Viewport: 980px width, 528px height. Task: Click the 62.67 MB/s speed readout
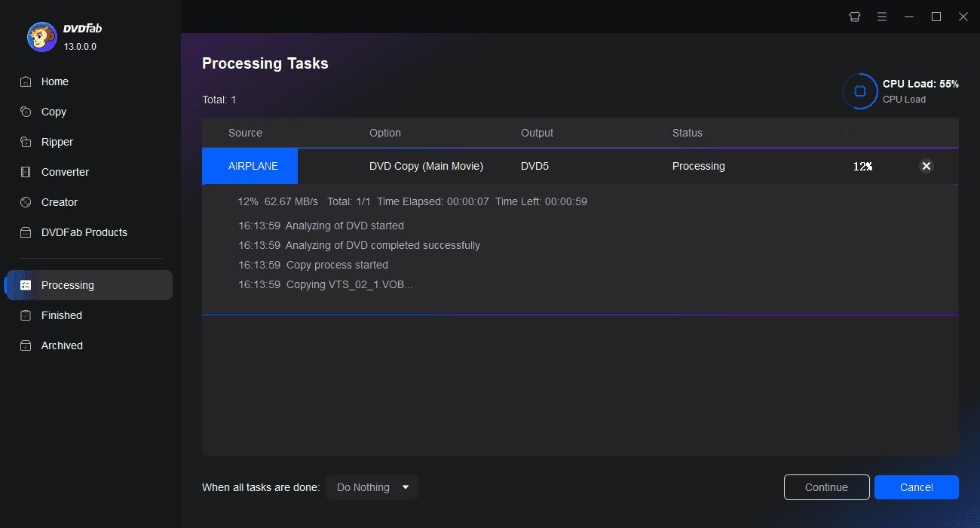click(x=291, y=201)
